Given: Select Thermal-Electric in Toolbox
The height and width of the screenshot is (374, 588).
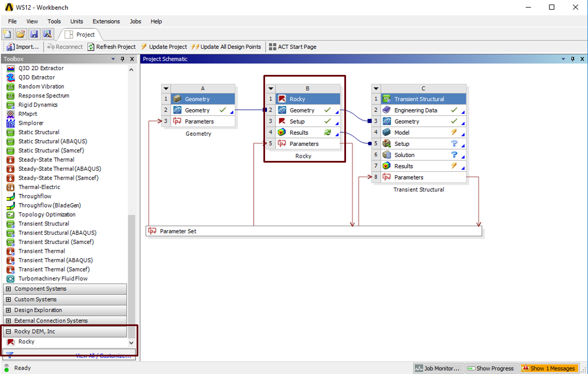Looking at the screenshot, I should 39,187.
